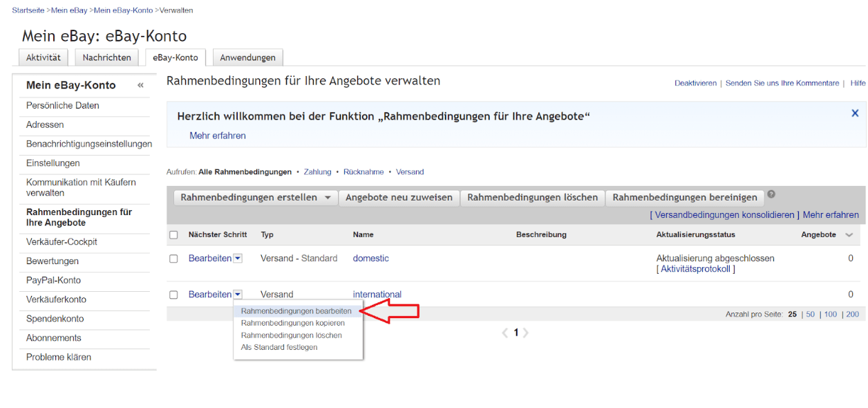The image size is (868, 408).
Task: Open the Anwendungen tab
Action: pos(247,57)
